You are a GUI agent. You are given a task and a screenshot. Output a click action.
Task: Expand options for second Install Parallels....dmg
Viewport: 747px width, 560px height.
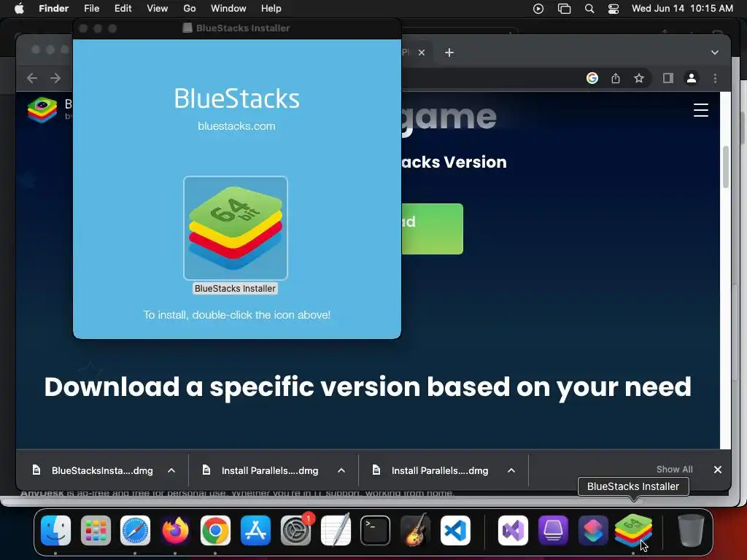(511, 470)
